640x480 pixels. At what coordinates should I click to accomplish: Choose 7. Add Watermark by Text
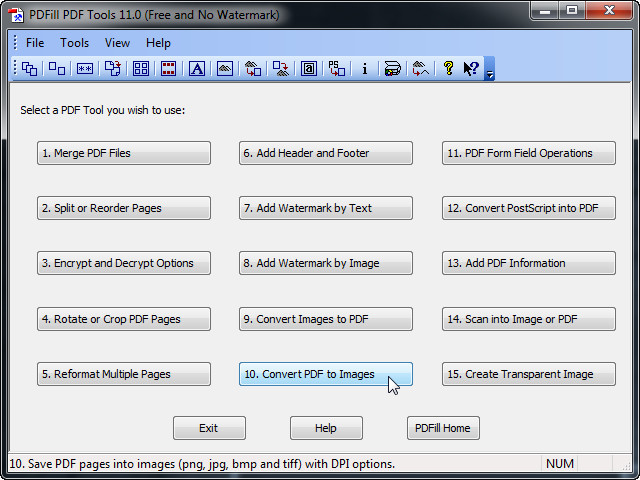(326, 208)
